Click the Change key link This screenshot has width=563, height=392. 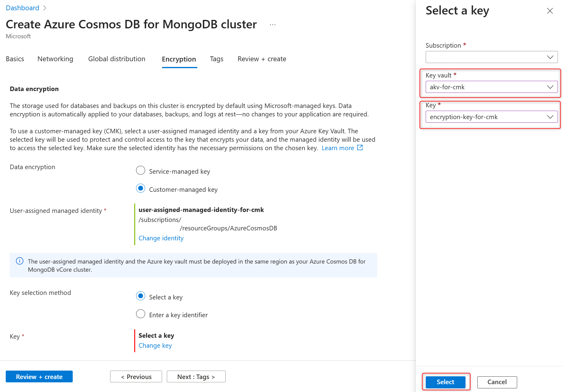click(155, 346)
